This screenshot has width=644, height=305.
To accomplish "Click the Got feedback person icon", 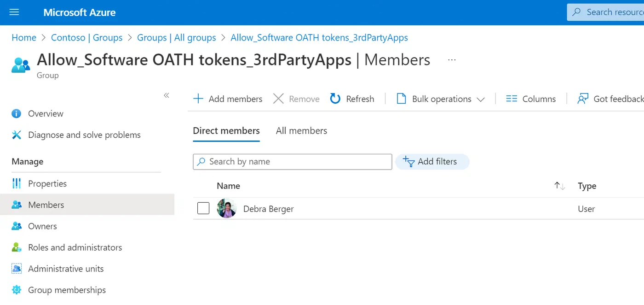I will [x=583, y=99].
